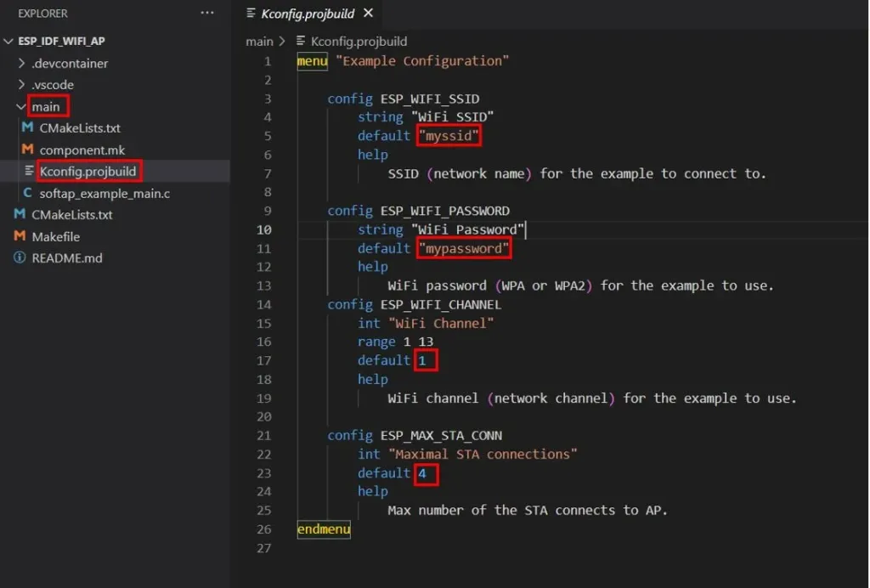Place cursor on the "mypassword" default value

(x=463, y=248)
